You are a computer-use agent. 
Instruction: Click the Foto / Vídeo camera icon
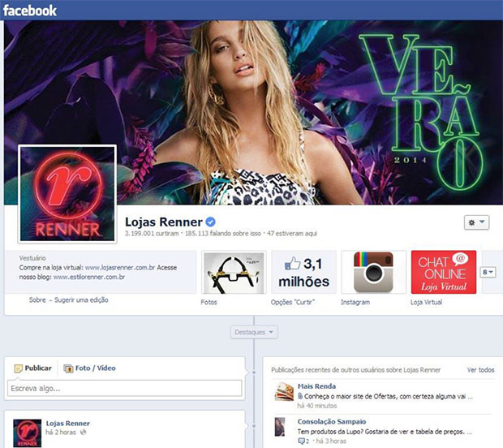(68, 368)
